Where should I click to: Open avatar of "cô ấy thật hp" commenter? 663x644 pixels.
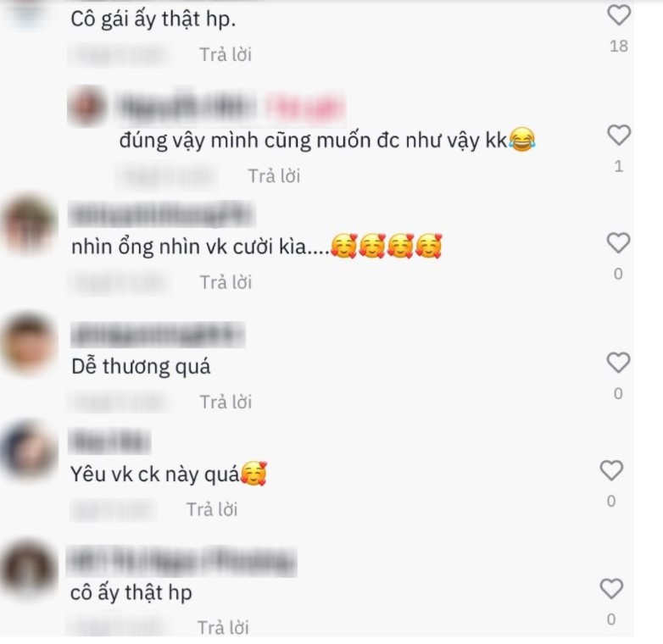(29, 569)
